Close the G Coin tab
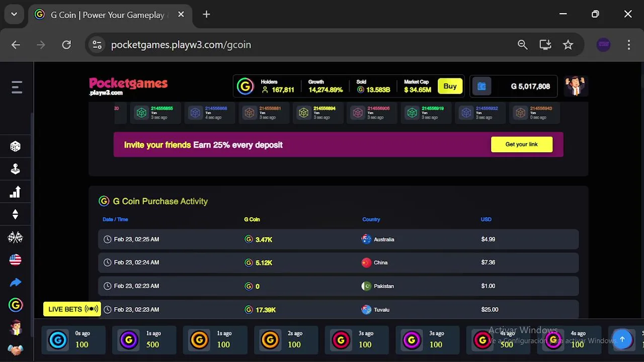This screenshot has width=644, height=362. pyautogui.click(x=181, y=15)
